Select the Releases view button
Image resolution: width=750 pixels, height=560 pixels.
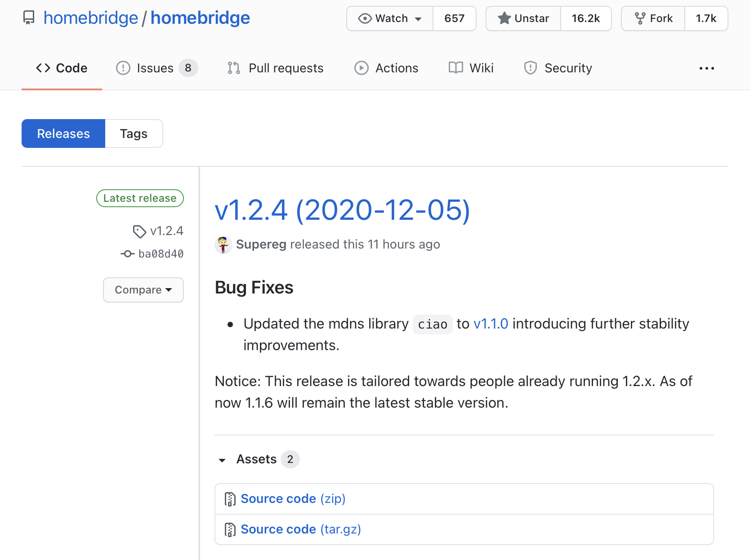click(63, 133)
